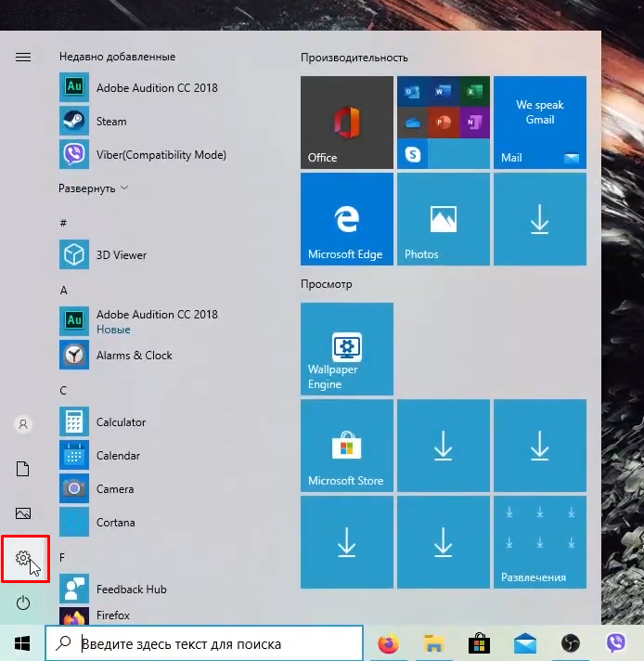This screenshot has height=661, width=644.
Task: Open Settings gear icon
Action: pos(23,558)
